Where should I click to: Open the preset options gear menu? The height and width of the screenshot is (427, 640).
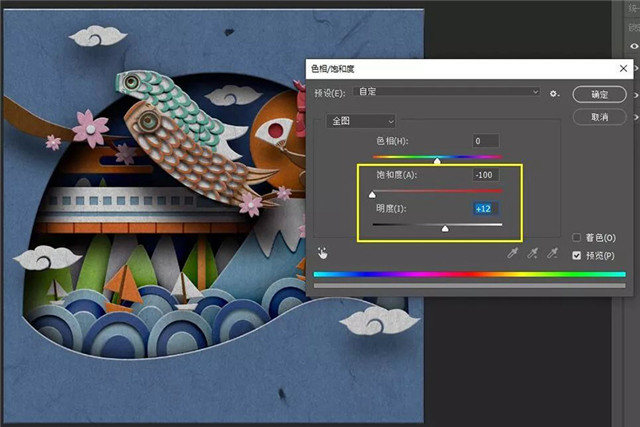coord(554,93)
